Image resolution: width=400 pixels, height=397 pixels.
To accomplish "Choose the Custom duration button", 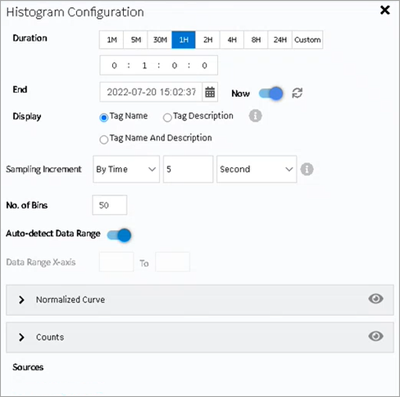I will (x=307, y=40).
